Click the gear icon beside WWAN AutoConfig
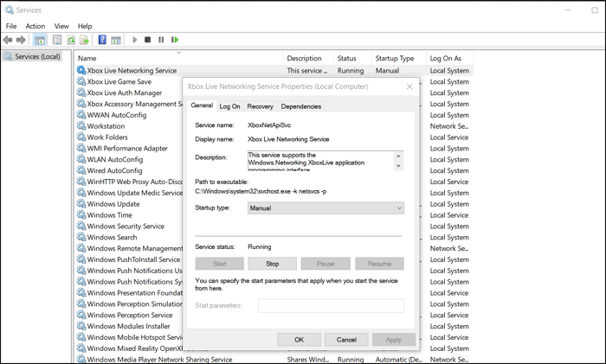The image size is (606, 364). (81, 115)
